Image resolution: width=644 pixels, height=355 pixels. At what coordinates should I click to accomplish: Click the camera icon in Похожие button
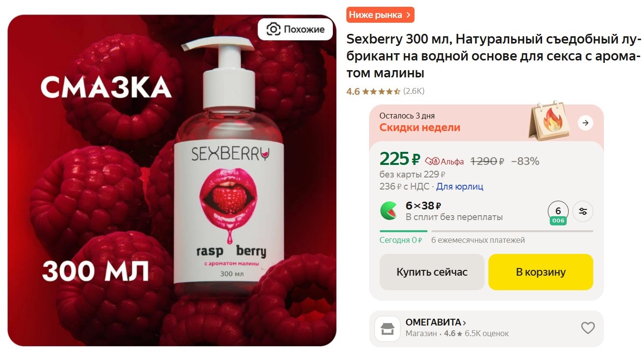273,30
